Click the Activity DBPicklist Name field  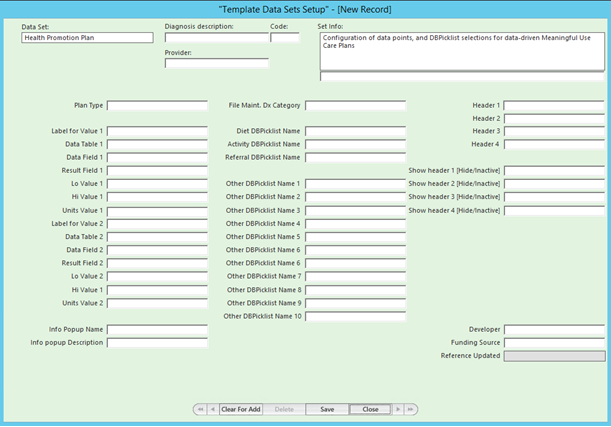(x=355, y=145)
